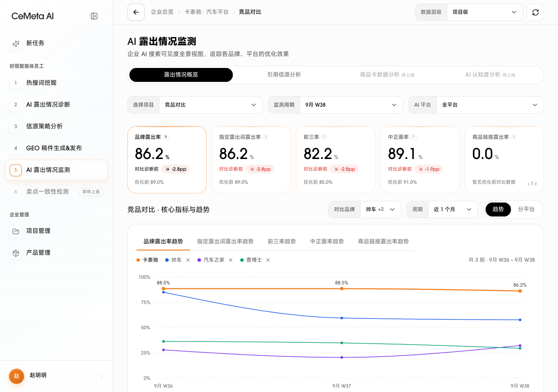Image resolution: width=558 pixels, height=392 pixels.
Task: Open 卖点一致性检测 menu item
Action: pos(57,192)
